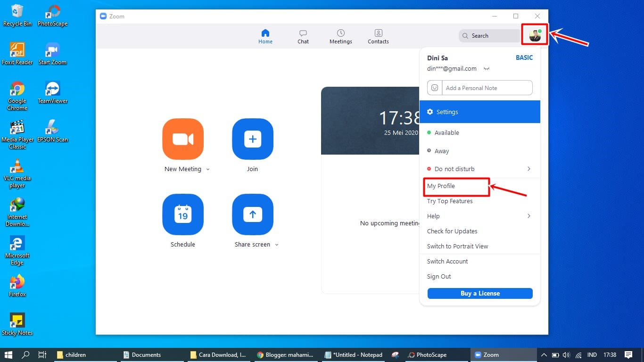Set status to Available
The width and height of the screenshot is (644, 362).
(447, 132)
